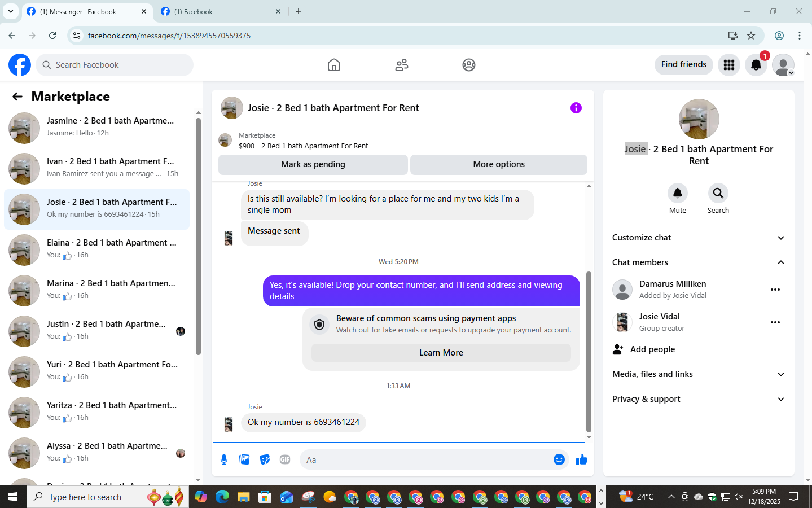This screenshot has width=812, height=508.
Task: Install the app from address bar icon
Action: click(x=733, y=36)
